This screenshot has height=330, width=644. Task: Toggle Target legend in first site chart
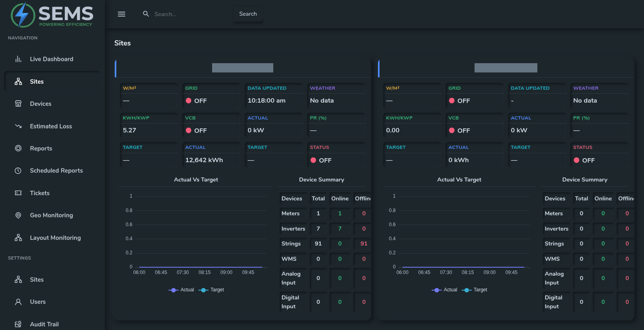coord(211,290)
